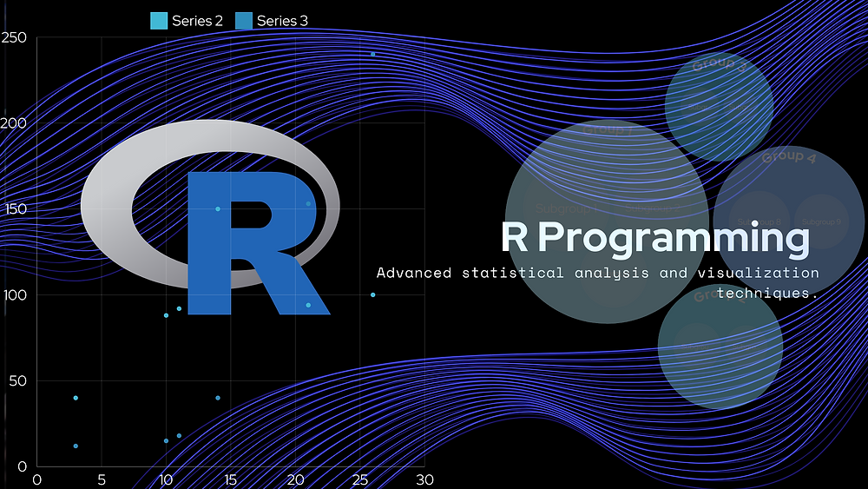Click the x-axis label 25

point(360,479)
